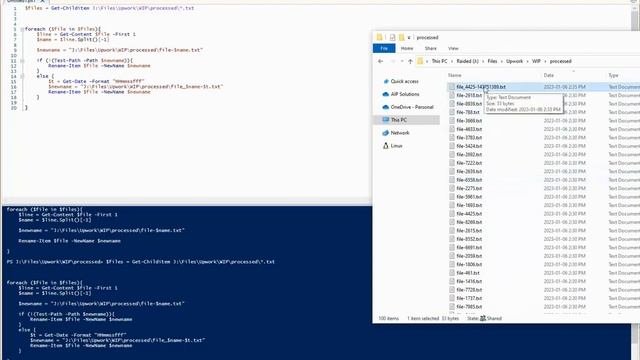Click the highlighted file_4425 file name
Viewport: 640px width, 360px height.
481,87
